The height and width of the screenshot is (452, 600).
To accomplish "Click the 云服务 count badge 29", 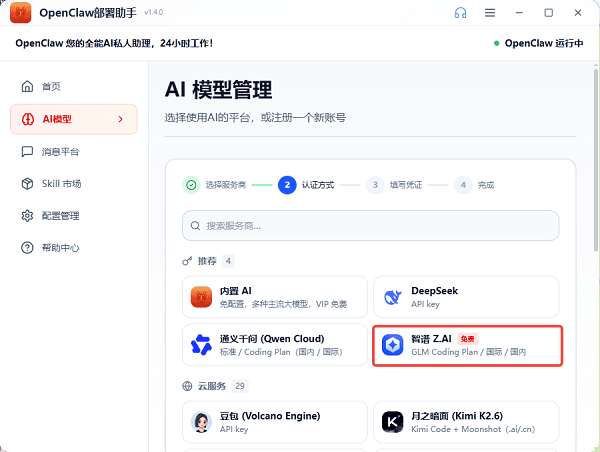I will [240, 386].
